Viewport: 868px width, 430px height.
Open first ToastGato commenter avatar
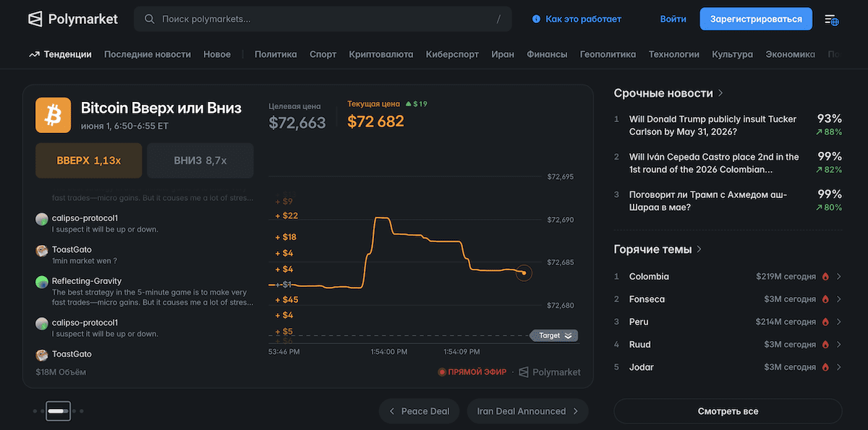42,250
